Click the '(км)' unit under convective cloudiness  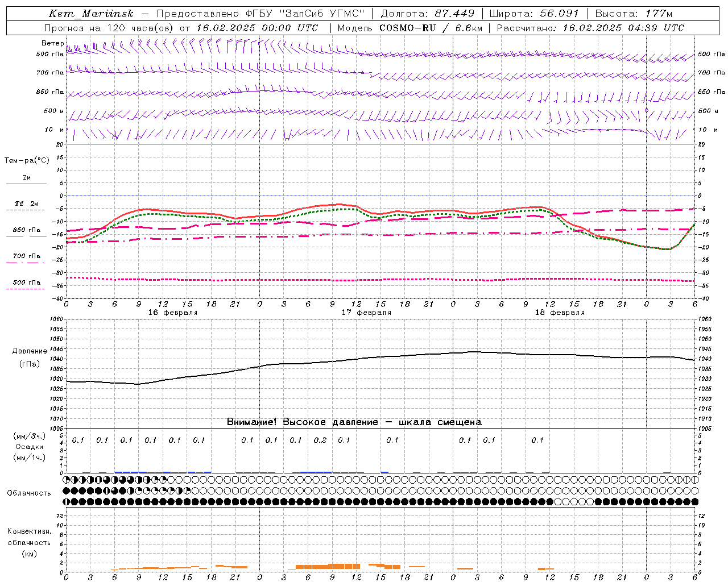click(x=29, y=554)
